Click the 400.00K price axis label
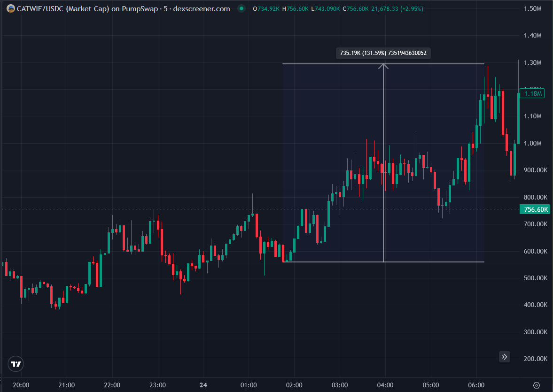 click(x=535, y=305)
